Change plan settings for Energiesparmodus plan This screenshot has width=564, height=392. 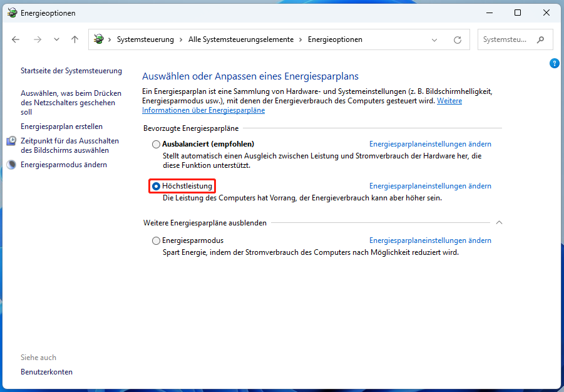(430, 240)
